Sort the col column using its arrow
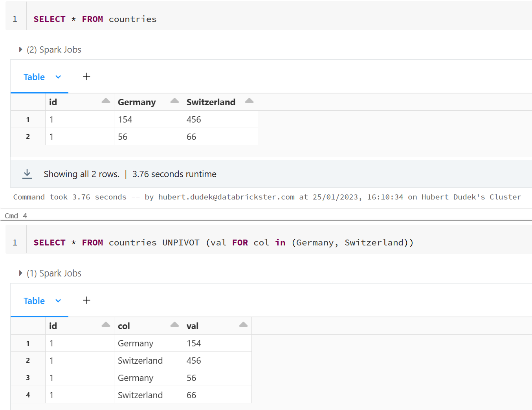The image size is (532, 410). [x=174, y=325]
